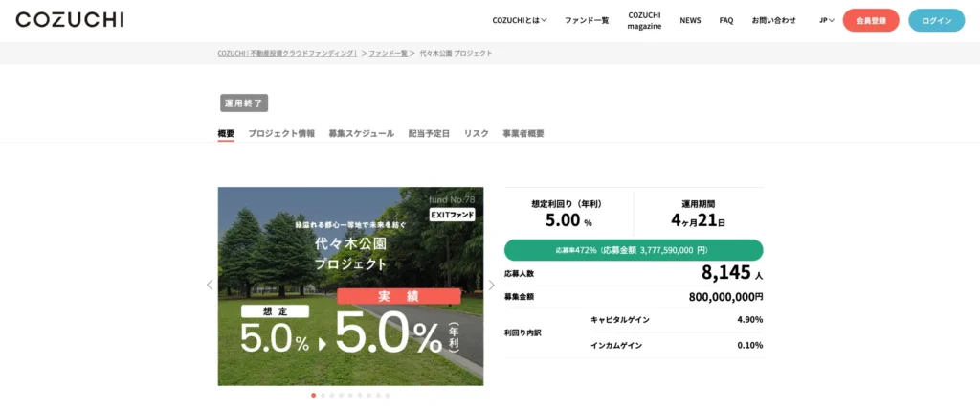Click the 想定利回り 5.00% value
980x412 pixels.
click(567, 221)
